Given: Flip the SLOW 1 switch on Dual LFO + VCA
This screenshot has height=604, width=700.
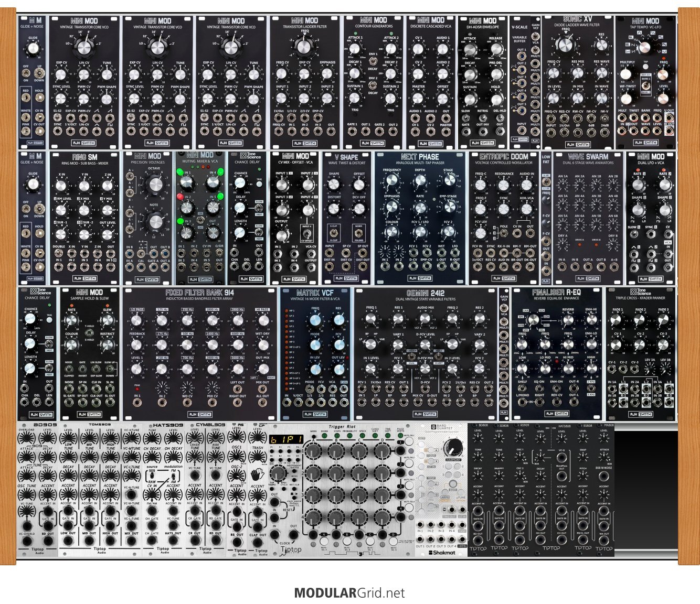Looking at the screenshot, I should pos(635,234).
